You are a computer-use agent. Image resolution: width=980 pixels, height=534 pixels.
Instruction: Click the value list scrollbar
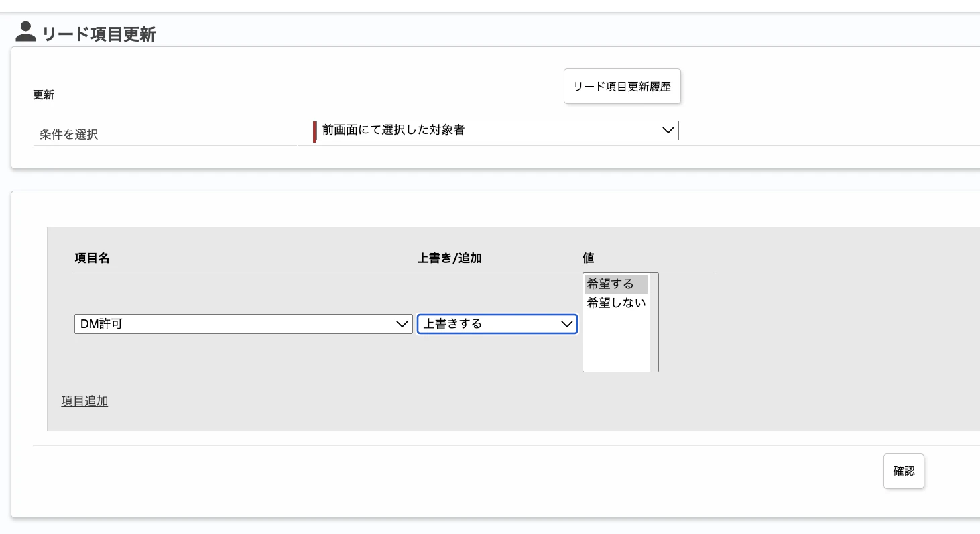pos(654,322)
